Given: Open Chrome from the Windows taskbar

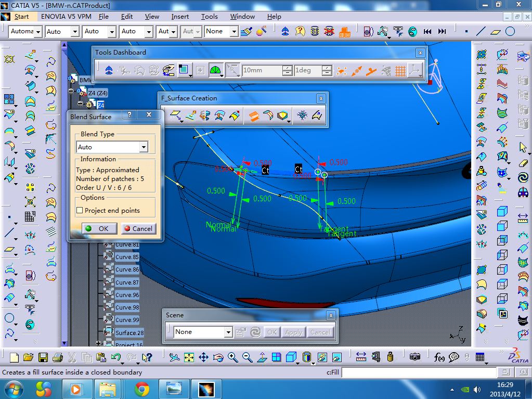Looking at the screenshot, I should click(142, 389).
